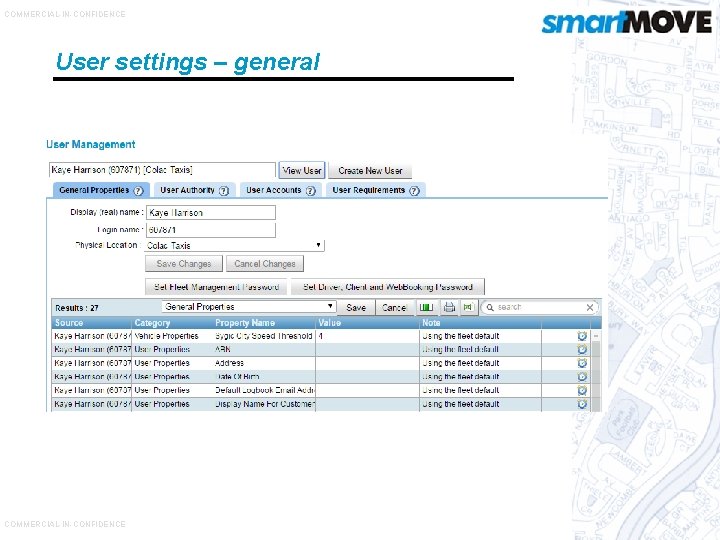Click the Property Name column header
This screenshot has height=540, width=720.
coord(264,323)
